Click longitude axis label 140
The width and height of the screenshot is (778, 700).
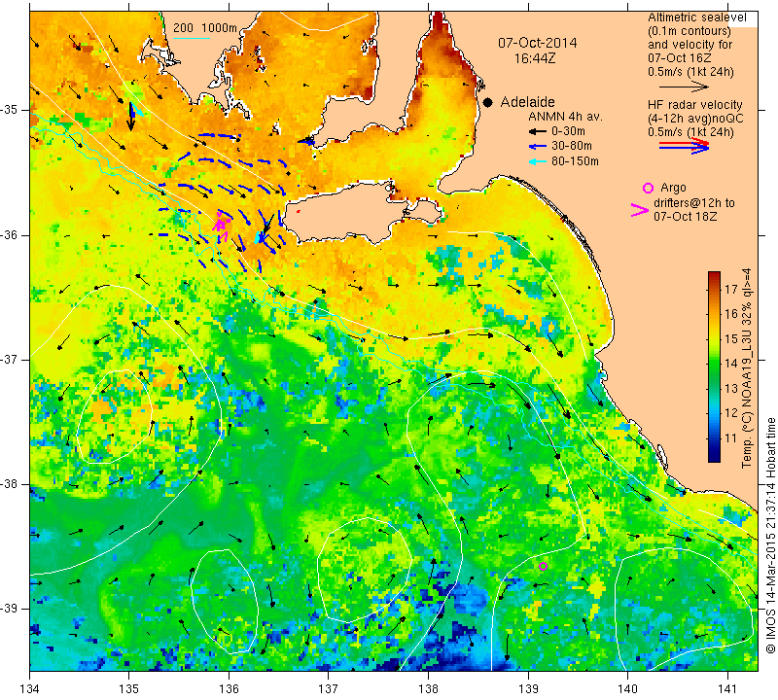tap(627, 689)
